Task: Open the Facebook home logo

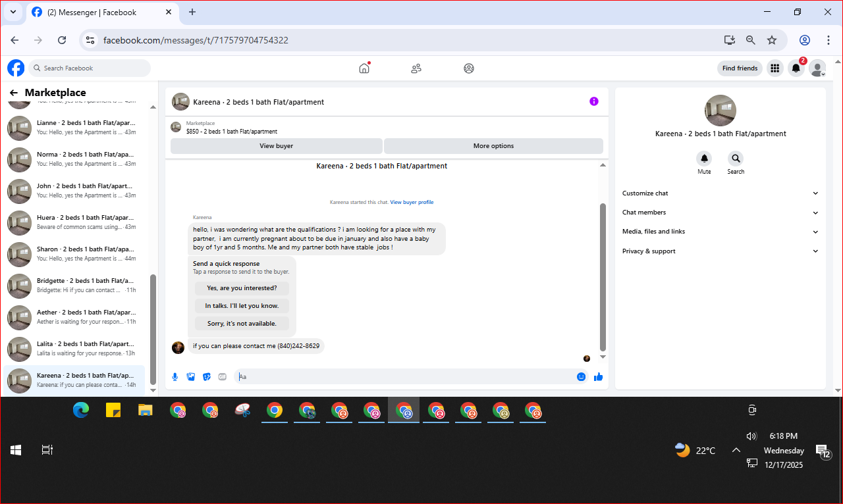Action: point(16,68)
